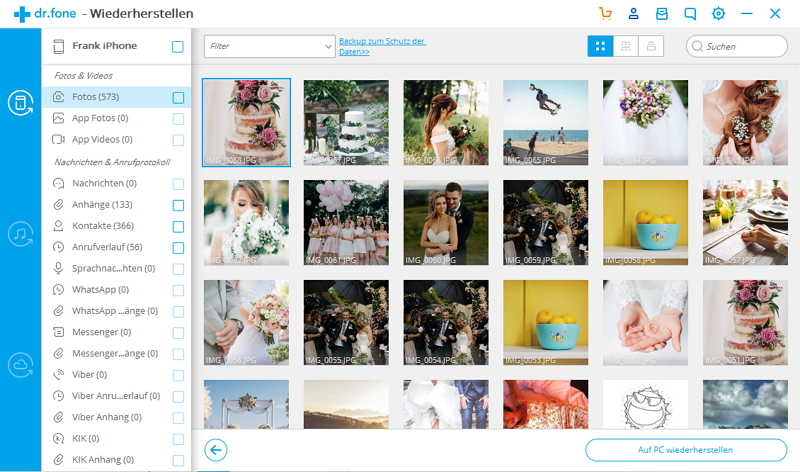Select KIK (0) category

tap(116, 438)
